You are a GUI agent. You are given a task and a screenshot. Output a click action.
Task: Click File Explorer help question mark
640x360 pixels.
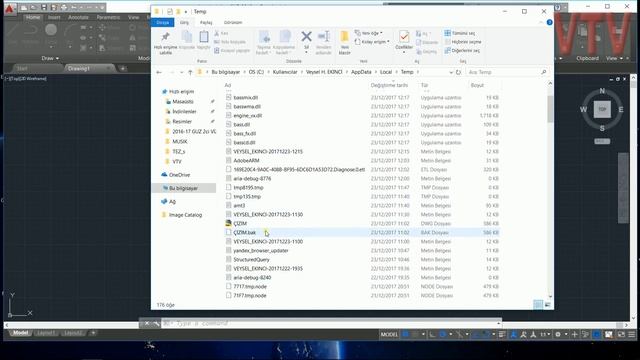[x=549, y=22]
